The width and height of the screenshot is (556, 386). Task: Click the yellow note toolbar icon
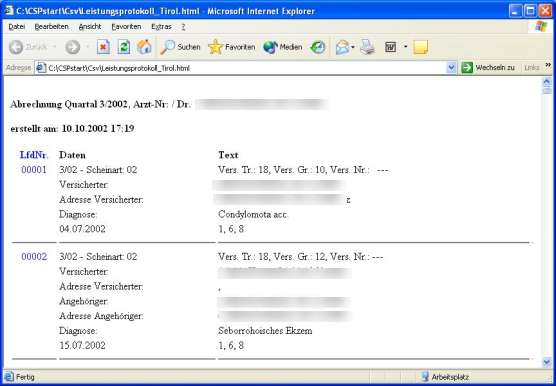pos(421,47)
